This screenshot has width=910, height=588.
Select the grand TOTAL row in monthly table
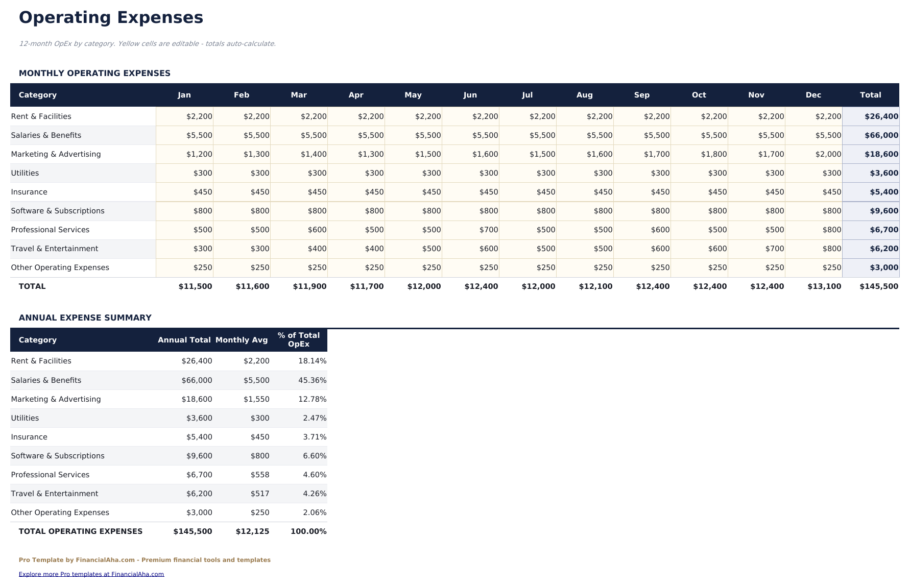32,286
